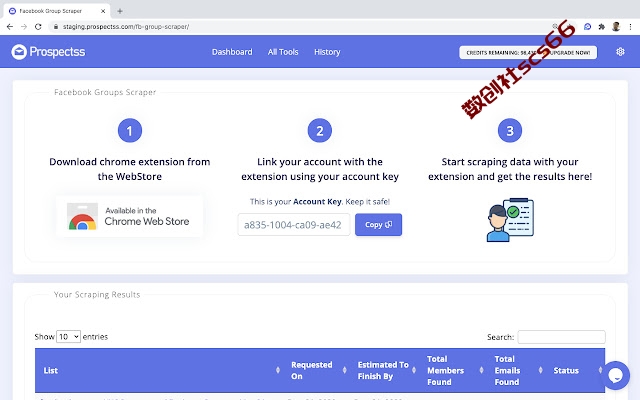Sort by Total Emails Found column
Viewport: 640px width, 400px height.
pos(517,370)
